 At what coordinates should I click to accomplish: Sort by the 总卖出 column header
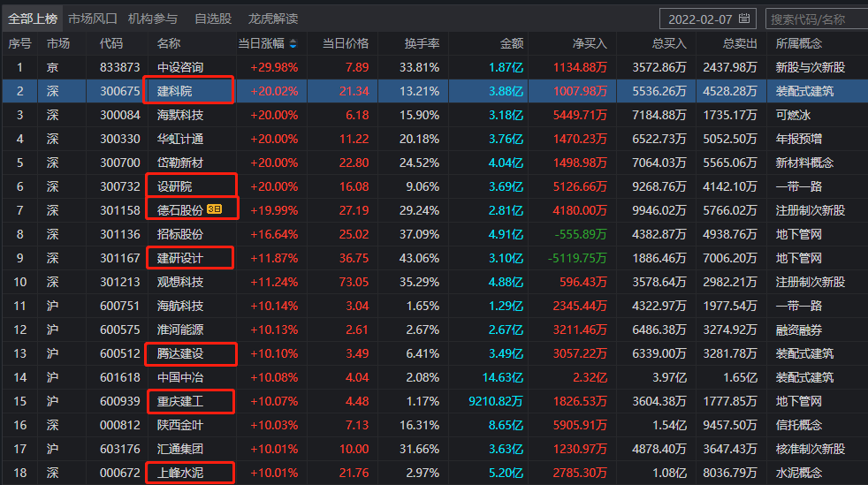(740, 43)
